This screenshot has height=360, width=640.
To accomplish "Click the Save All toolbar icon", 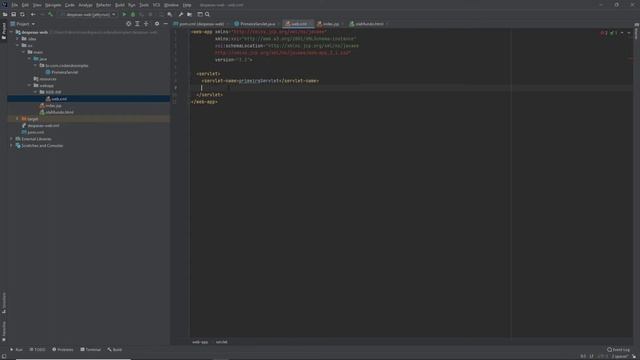I will (13, 14).
